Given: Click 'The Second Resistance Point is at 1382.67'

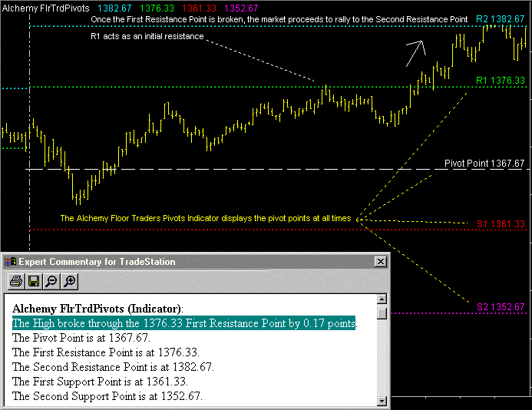Looking at the screenshot, I should 113,367.
